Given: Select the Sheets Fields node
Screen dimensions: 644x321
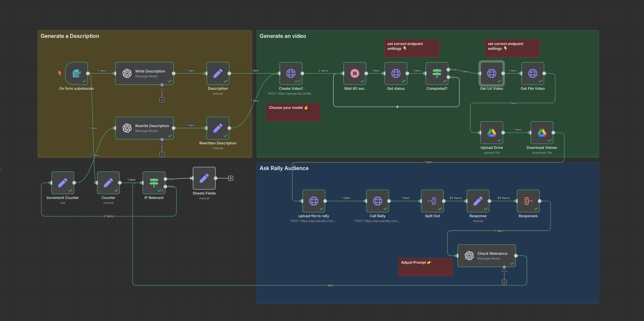Looking at the screenshot, I should pos(204,178).
